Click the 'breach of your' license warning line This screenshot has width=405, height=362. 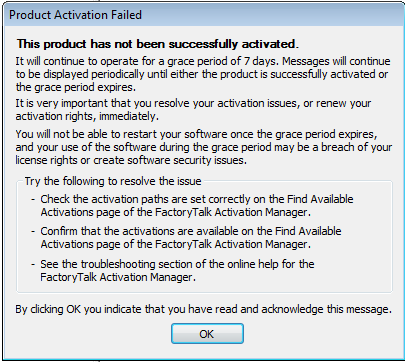(204, 147)
